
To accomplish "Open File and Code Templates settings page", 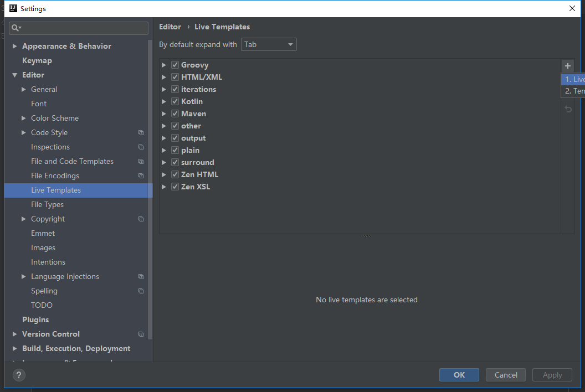I will (72, 161).
